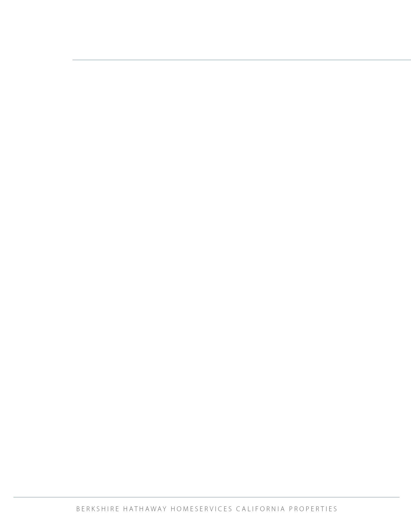Click the word BERKSHIRE in the footer
The height and width of the screenshot is (532, 411).
(98, 509)
